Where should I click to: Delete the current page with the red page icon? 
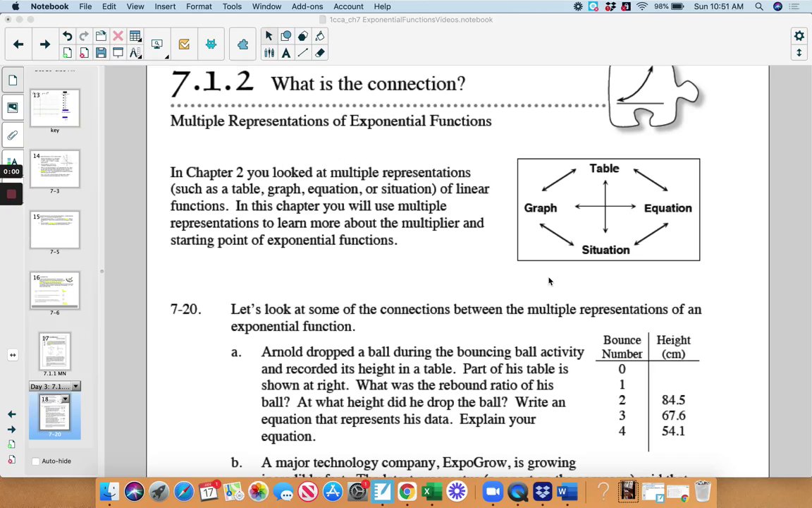(x=84, y=53)
